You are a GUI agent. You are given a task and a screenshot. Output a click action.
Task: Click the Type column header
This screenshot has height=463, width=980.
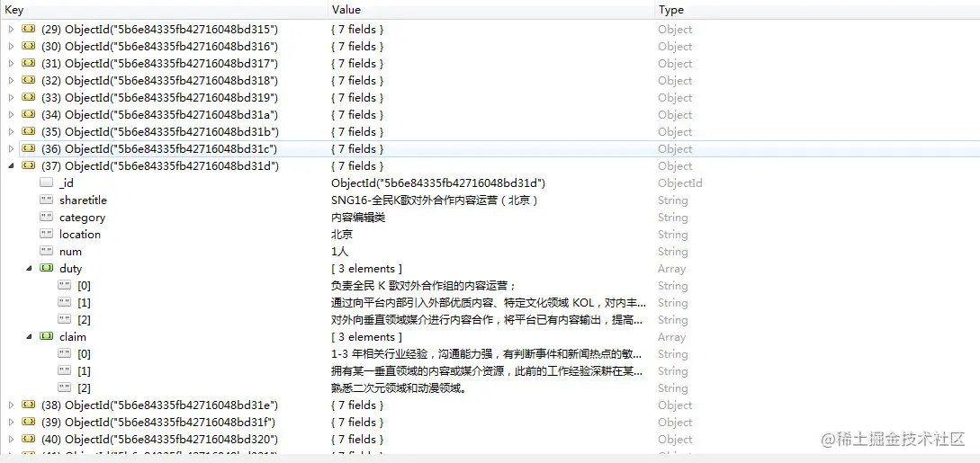(x=817, y=9)
